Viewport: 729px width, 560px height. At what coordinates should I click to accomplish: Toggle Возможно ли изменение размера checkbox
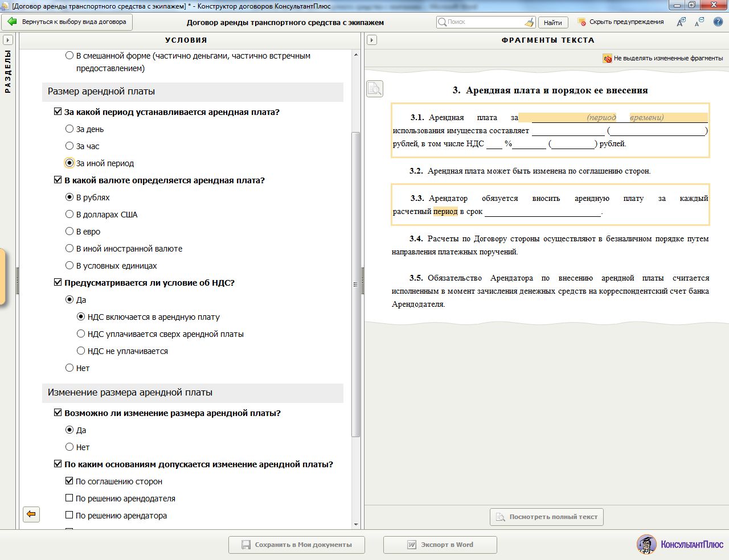(x=58, y=413)
